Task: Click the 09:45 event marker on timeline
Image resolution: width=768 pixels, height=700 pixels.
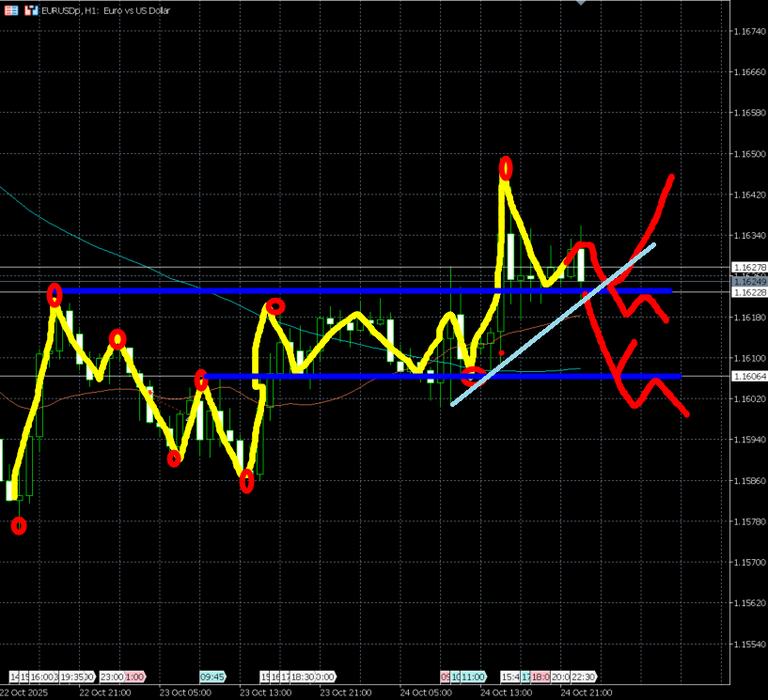Action: pyautogui.click(x=212, y=677)
